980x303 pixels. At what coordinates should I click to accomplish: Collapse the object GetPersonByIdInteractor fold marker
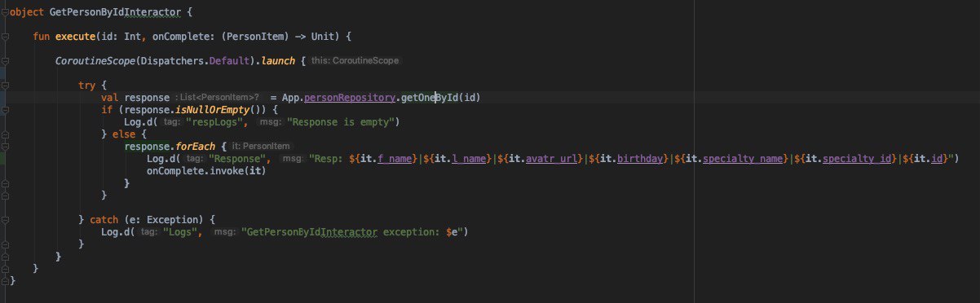5,13
